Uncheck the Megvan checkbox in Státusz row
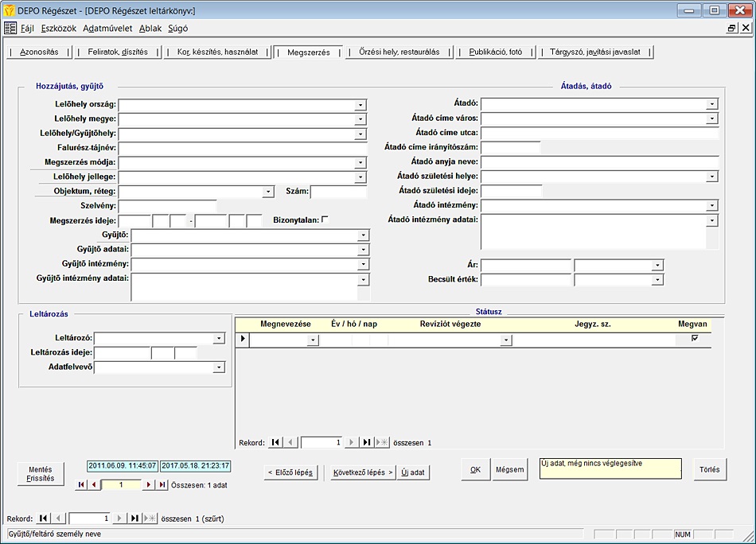Screen dimensions: 756x544 (695, 339)
